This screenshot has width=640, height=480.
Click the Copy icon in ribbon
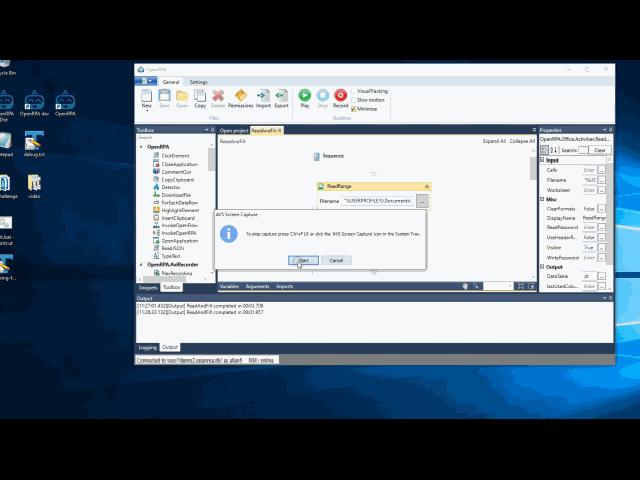pos(200,96)
